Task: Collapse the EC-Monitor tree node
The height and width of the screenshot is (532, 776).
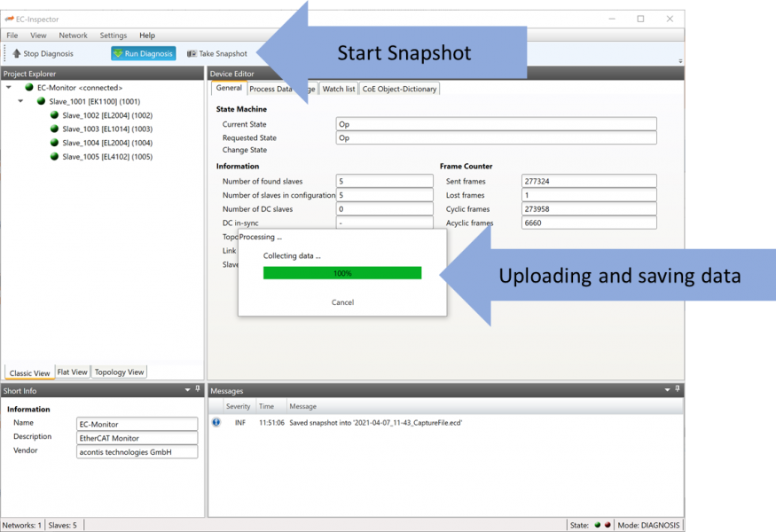Action: [x=9, y=88]
